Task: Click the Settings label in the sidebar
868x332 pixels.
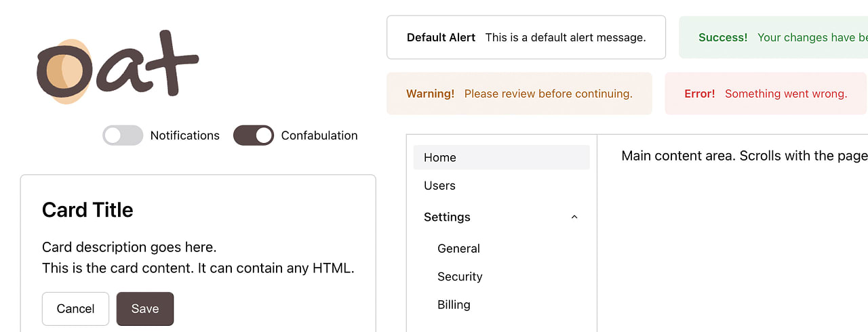Action: (x=447, y=217)
